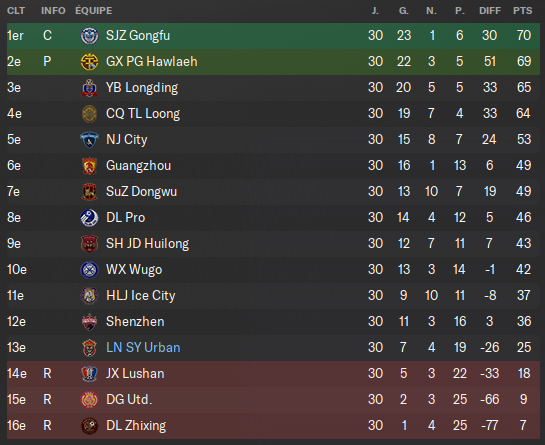Sort table by PTS column header
This screenshot has height=445, width=545.
[x=522, y=11]
